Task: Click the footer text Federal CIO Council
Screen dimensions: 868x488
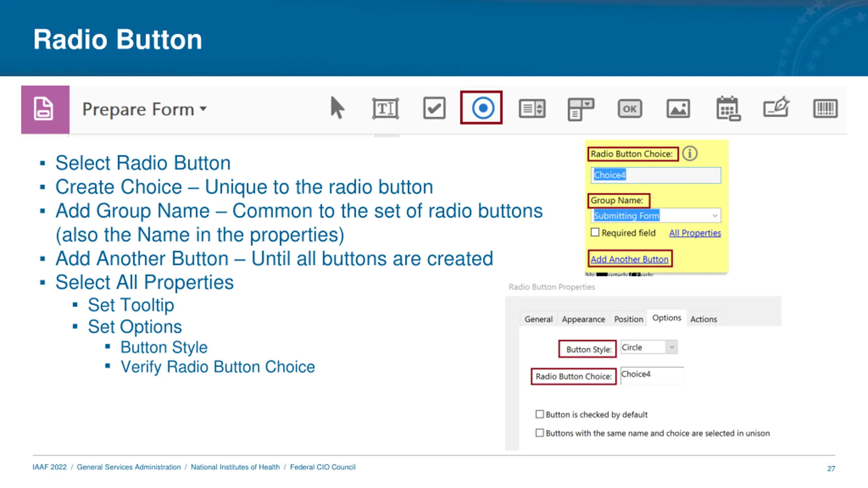Action: 323,467
